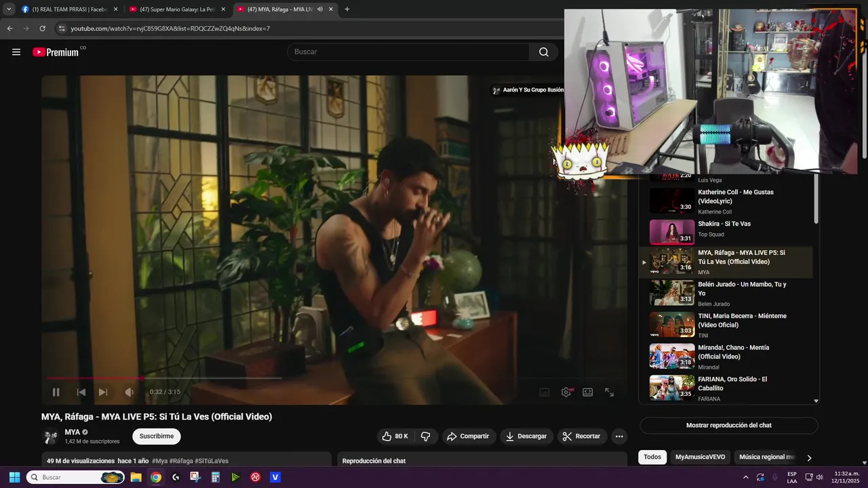Select the Todos filter chip
This screenshot has height=488, width=868.
(x=652, y=457)
